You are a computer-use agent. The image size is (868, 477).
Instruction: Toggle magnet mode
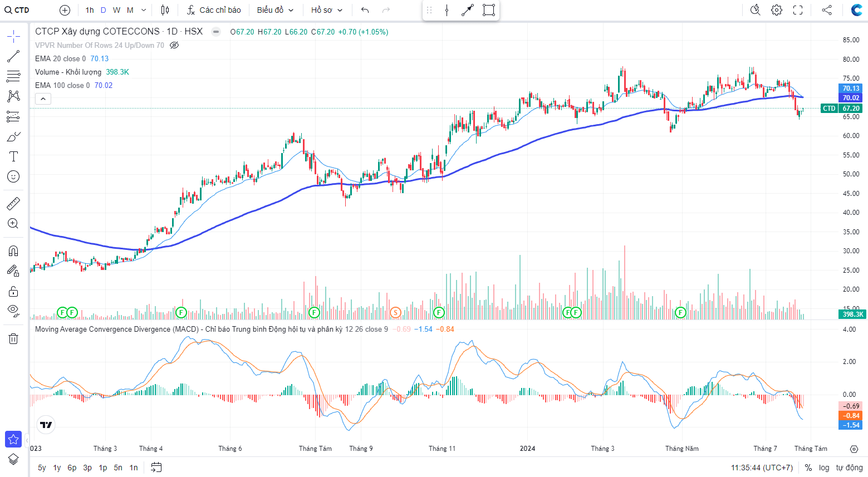[x=13, y=251]
